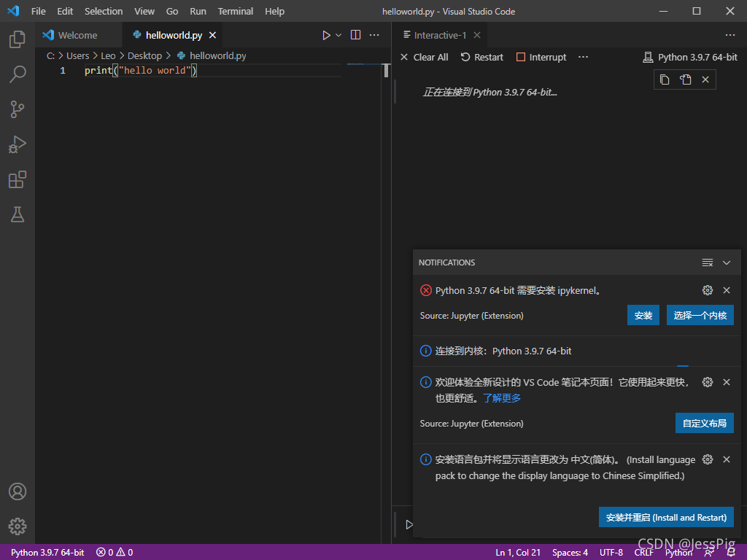Open the Run menu

[198, 11]
